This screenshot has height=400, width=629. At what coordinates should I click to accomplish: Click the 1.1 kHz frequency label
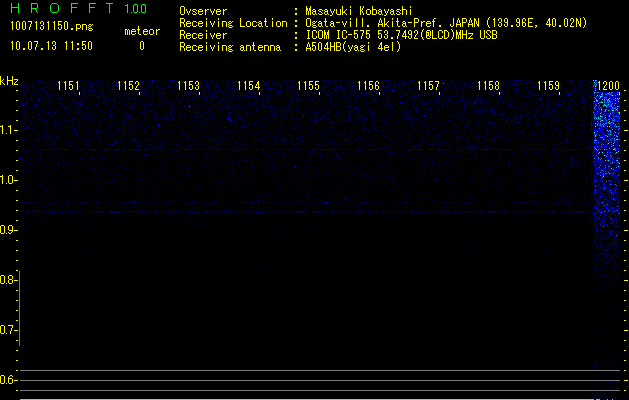coord(8,130)
